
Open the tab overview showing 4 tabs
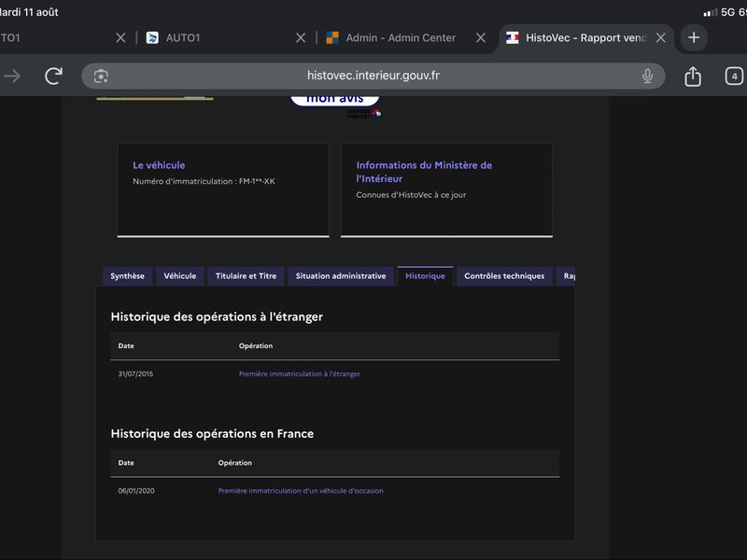pos(734,77)
